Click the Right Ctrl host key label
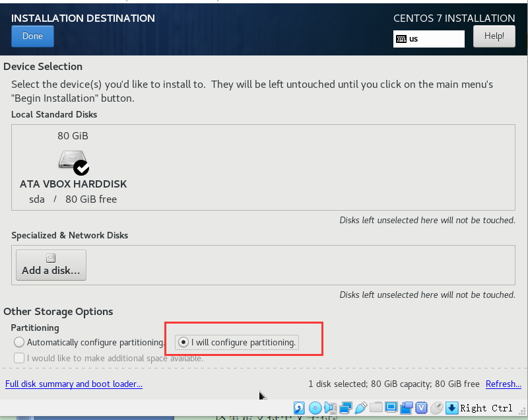Viewport: 528px width, 420px height. (x=486, y=408)
